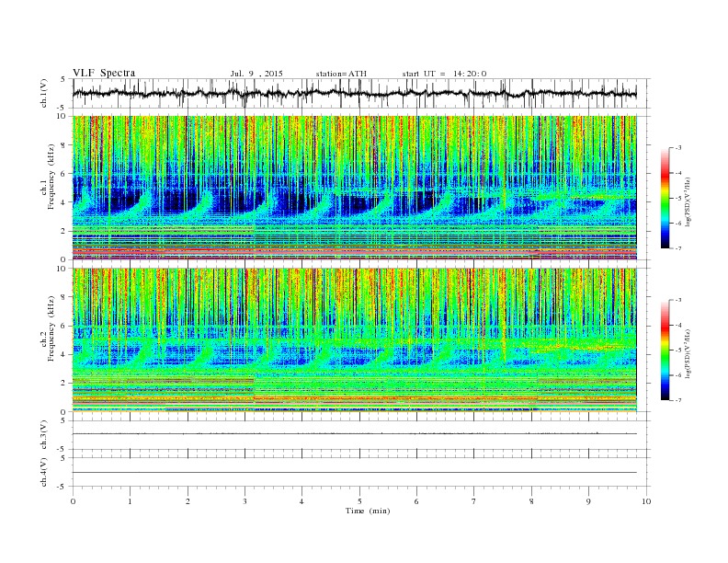Click time axis tick label "6"
The width and height of the screenshot is (728, 563).
[416, 501]
